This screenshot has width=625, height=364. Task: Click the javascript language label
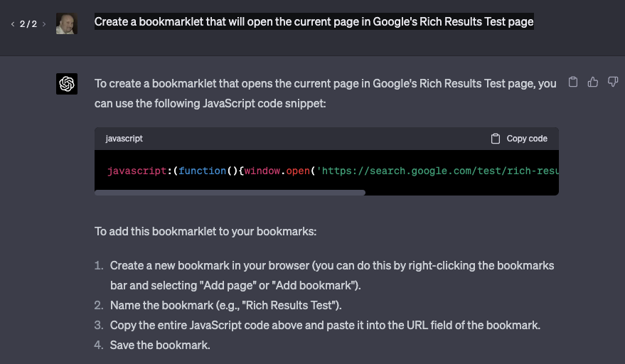coord(124,139)
